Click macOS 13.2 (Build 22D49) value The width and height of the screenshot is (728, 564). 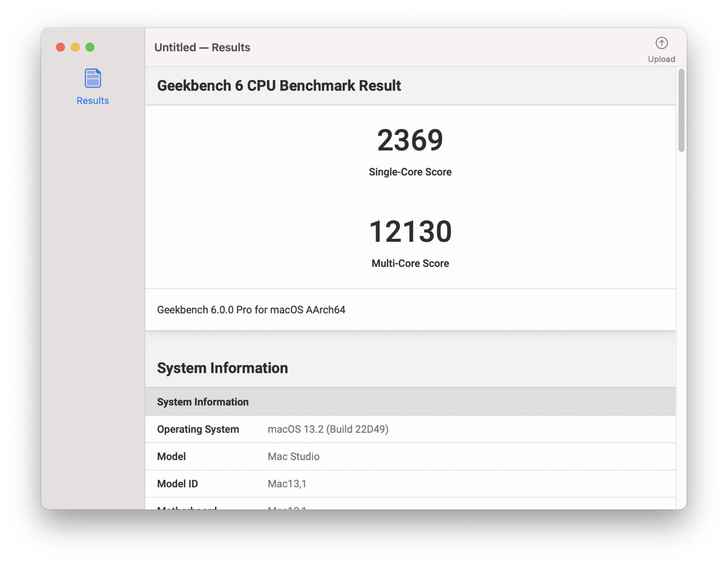point(328,429)
